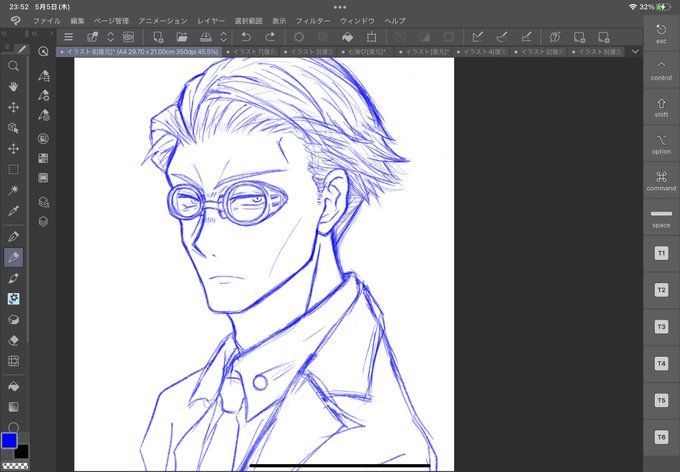Toggle Snap to Special Ruler icon

(502, 37)
